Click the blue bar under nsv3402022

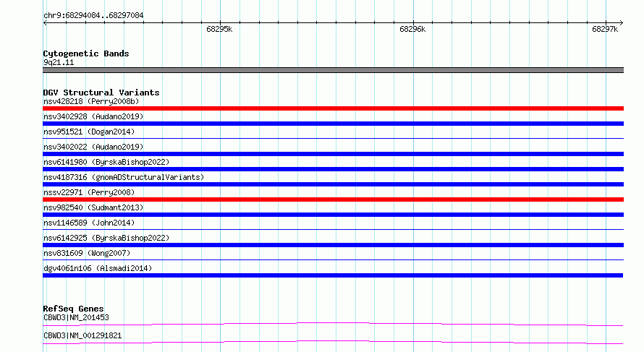point(333,154)
